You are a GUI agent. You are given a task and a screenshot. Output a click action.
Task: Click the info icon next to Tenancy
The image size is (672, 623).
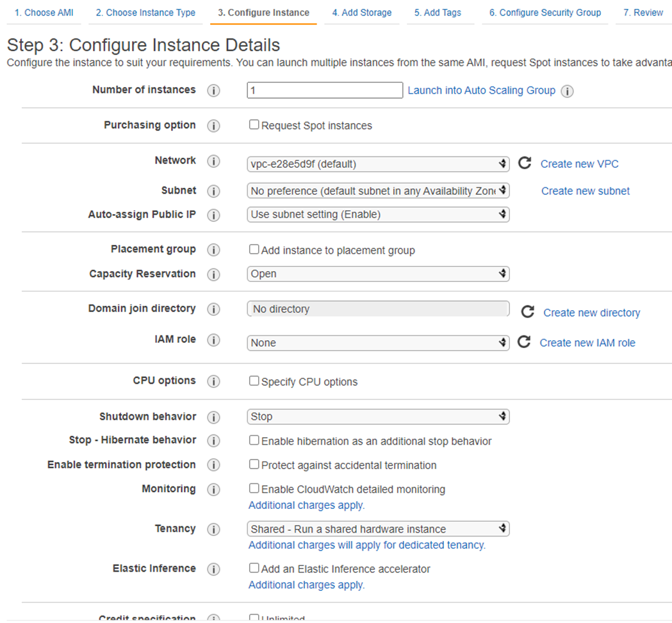tap(213, 529)
